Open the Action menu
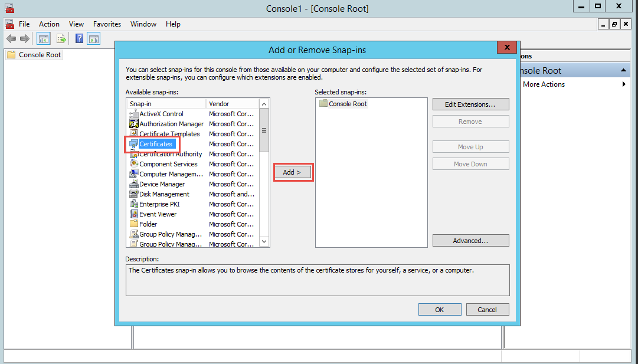This screenshot has width=638, height=364. 49,24
